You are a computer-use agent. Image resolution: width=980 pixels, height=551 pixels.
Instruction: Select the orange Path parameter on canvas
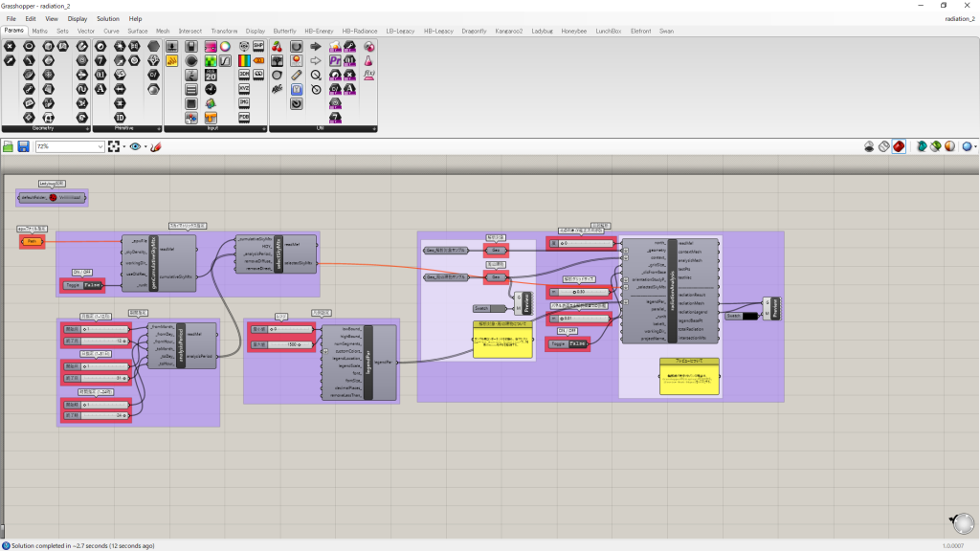(32, 242)
